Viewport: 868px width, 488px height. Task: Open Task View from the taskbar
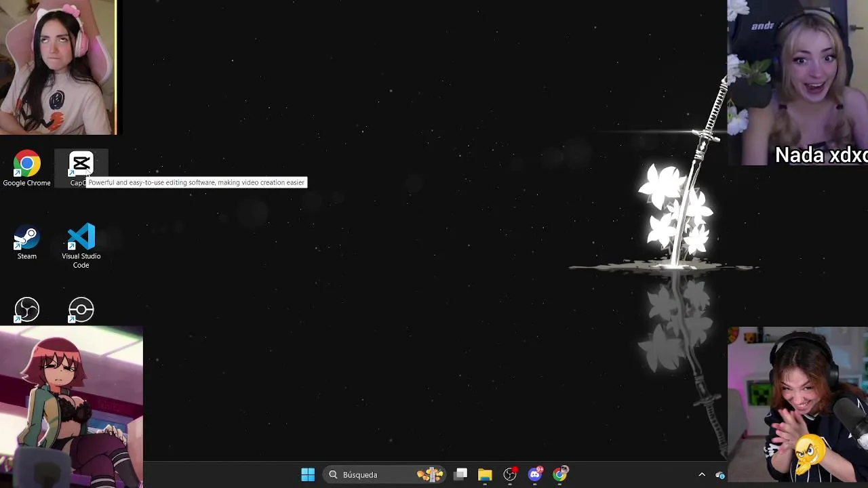[x=460, y=474]
